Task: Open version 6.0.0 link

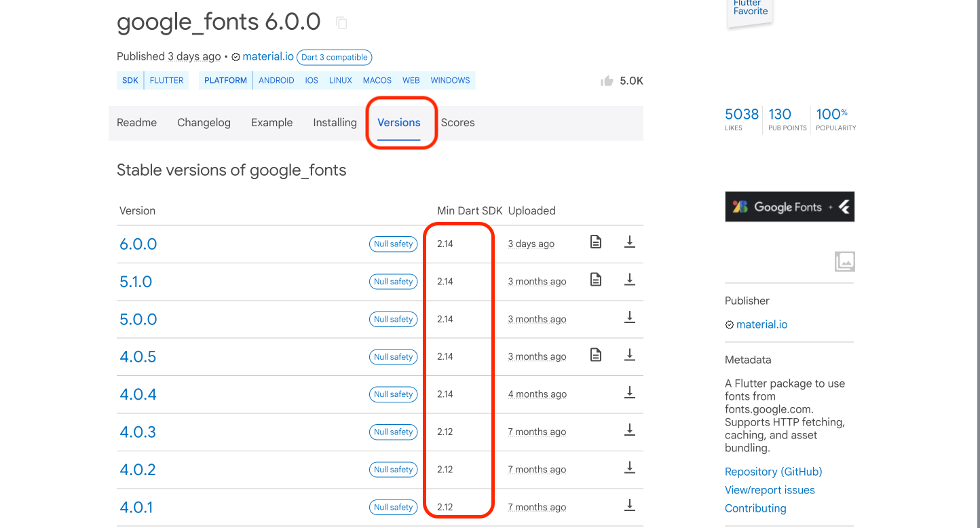Action: (x=138, y=244)
